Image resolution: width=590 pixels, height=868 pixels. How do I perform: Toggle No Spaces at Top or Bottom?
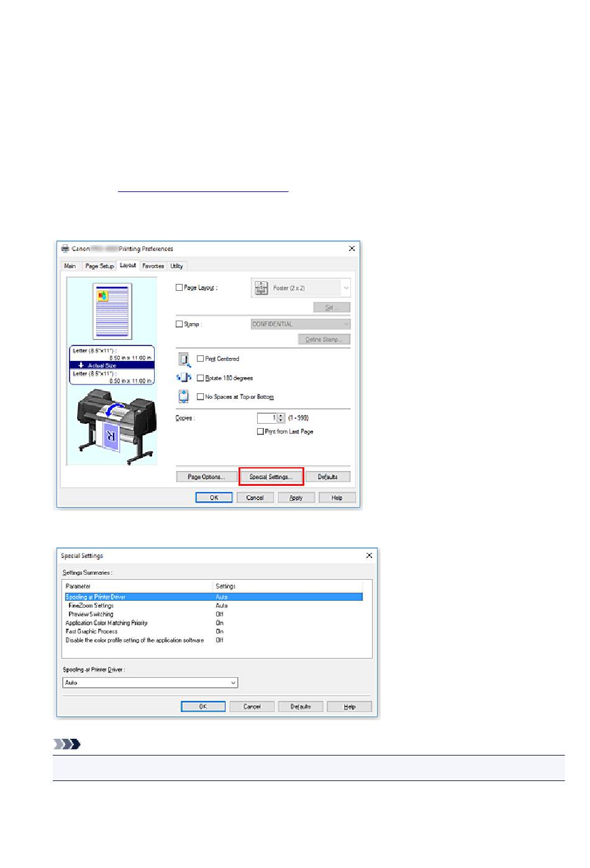200,396
